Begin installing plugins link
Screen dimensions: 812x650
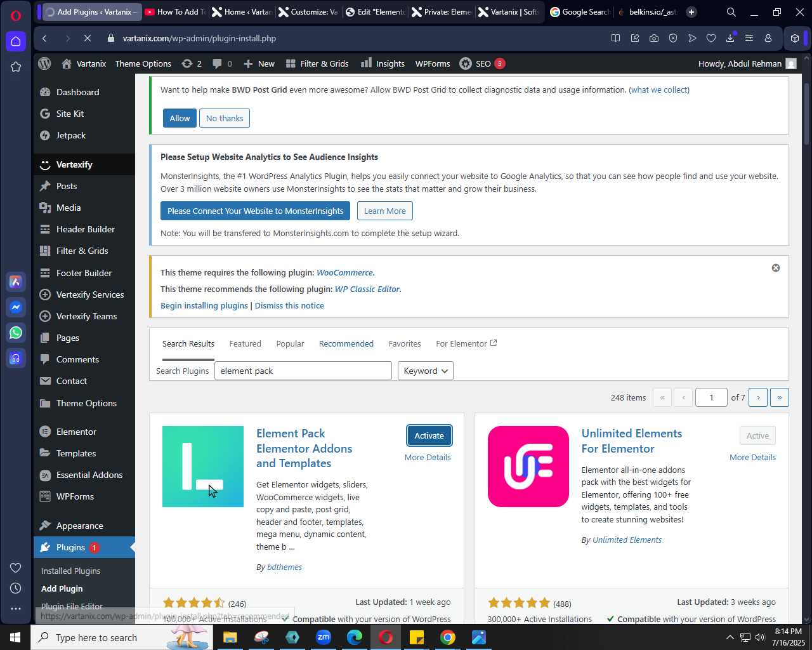point(204,305)
